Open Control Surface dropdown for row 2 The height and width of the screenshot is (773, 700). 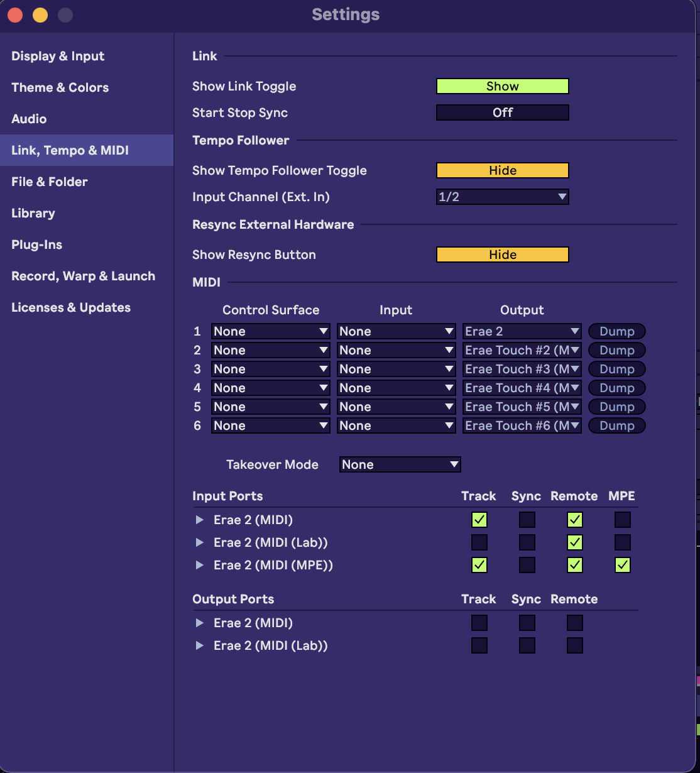(x=271, y=350)
